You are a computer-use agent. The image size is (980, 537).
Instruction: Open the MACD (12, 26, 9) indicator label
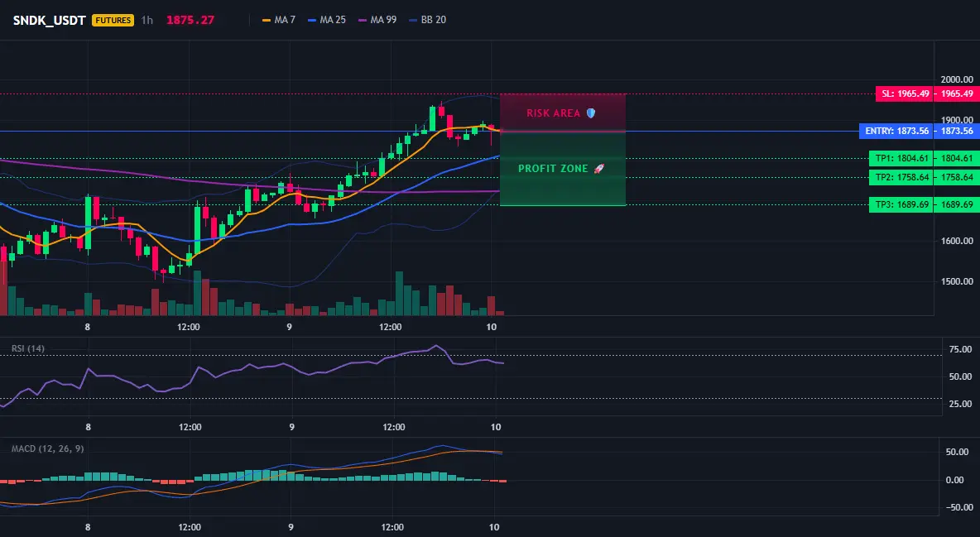47,448
